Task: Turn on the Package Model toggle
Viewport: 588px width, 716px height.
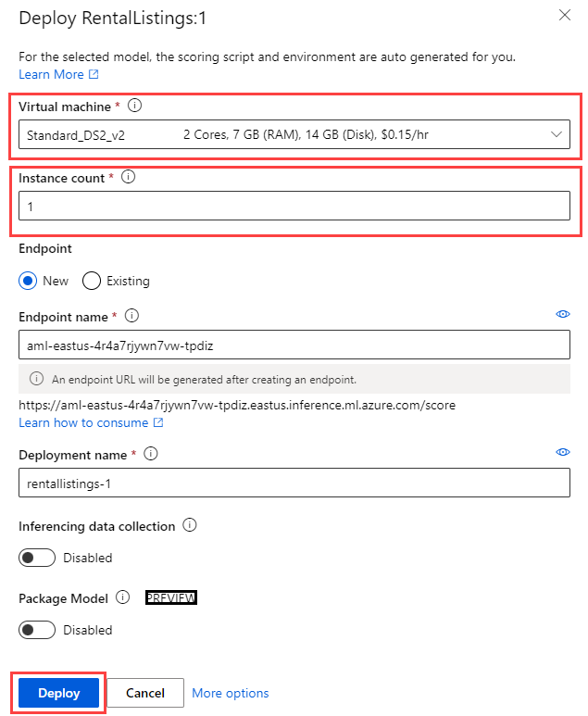Action: [x=39, y=630]
